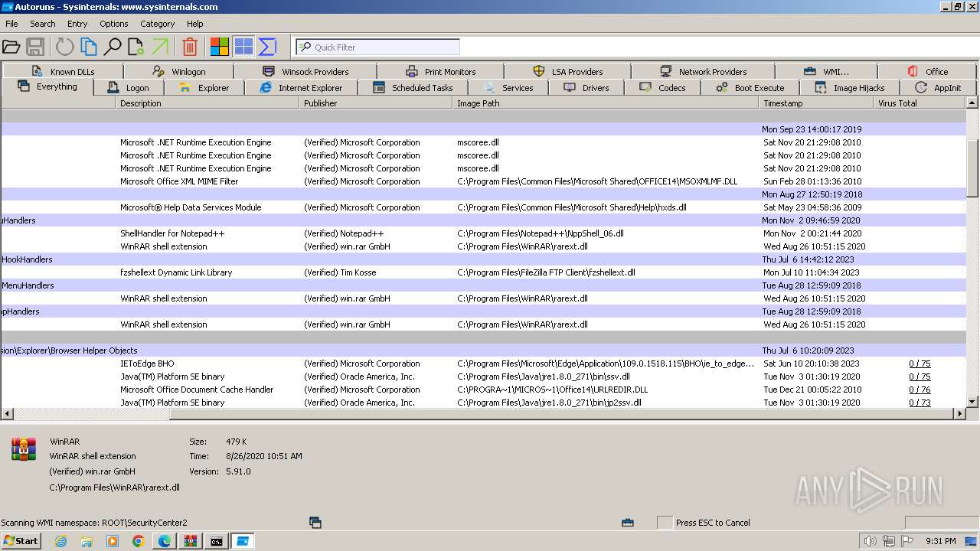980x551 pixels.
Task: Click the Open file toolbar icon
Action: (11, 47)
